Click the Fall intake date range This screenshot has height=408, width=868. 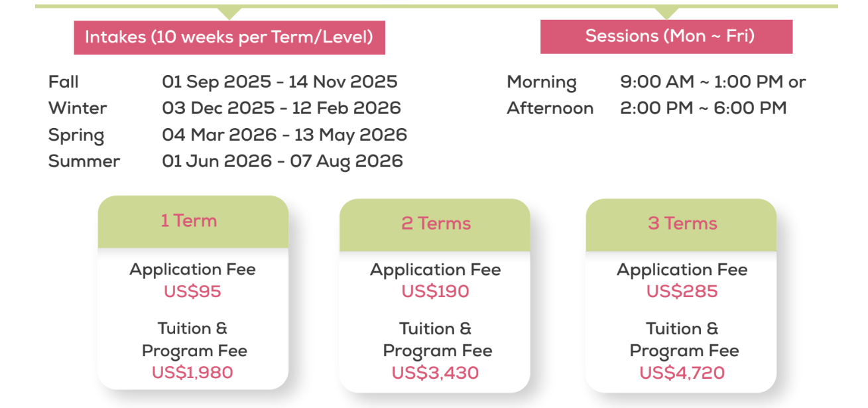click(x=280, y=82)
